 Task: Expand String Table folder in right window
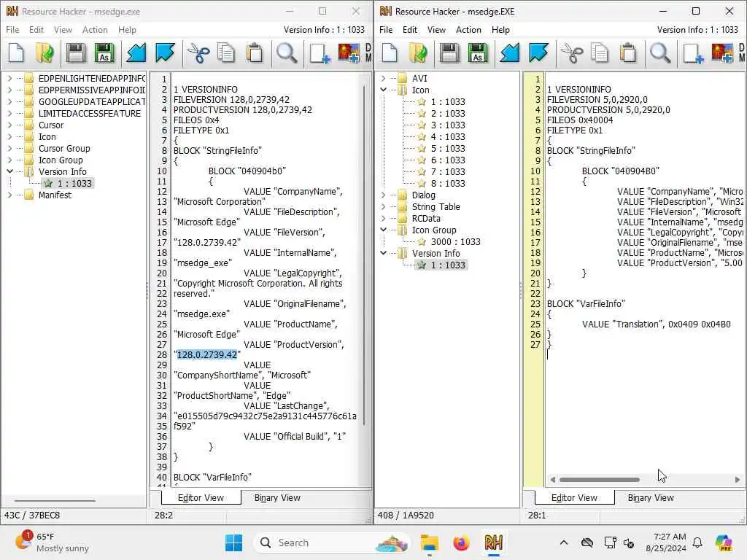click(383, 206)
